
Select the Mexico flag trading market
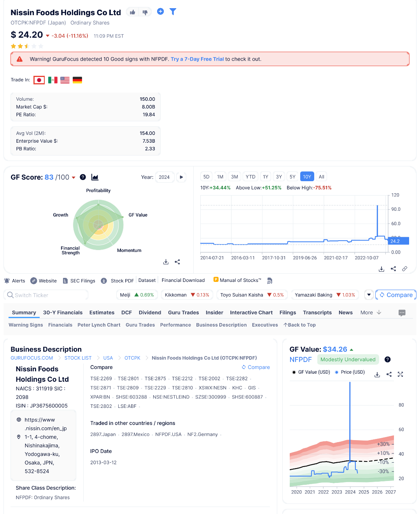click(52, 80)
